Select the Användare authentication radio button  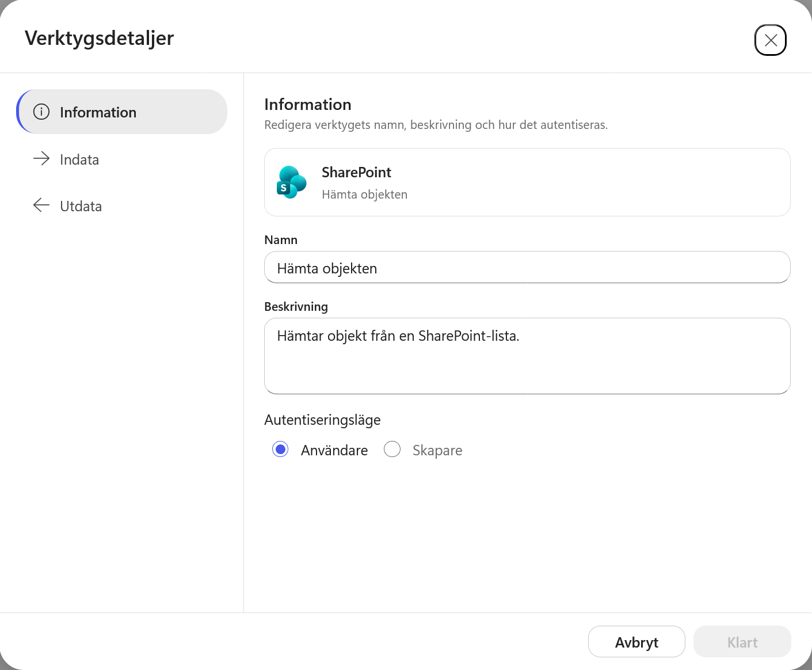280,449
